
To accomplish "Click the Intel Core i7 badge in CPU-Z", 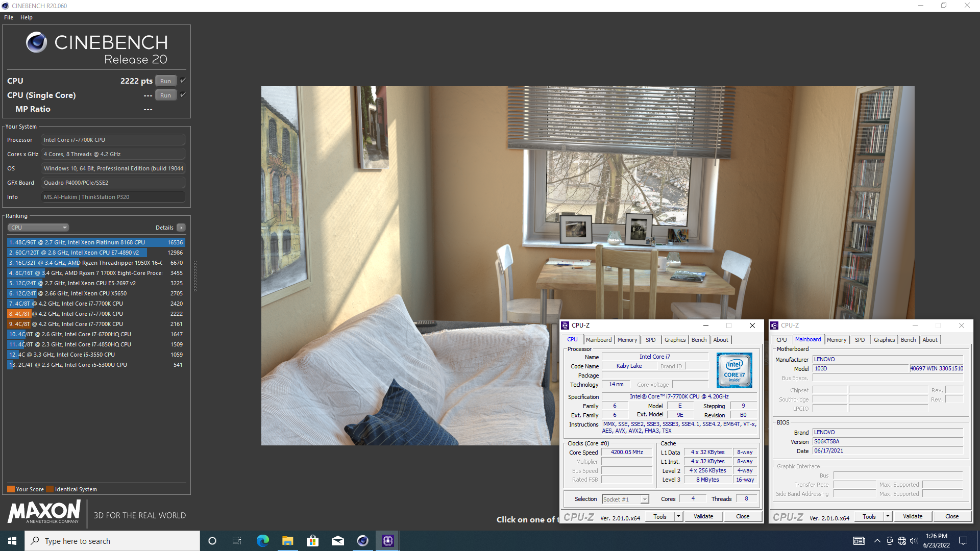I will tap(734, 370).
